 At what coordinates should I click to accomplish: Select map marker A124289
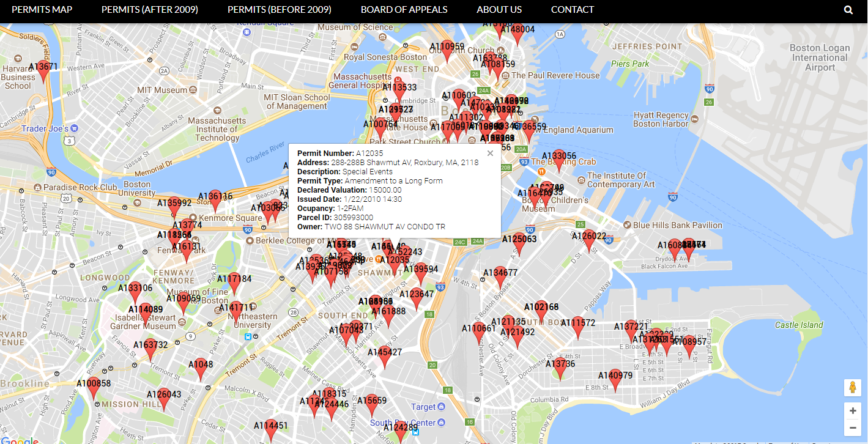400,432
